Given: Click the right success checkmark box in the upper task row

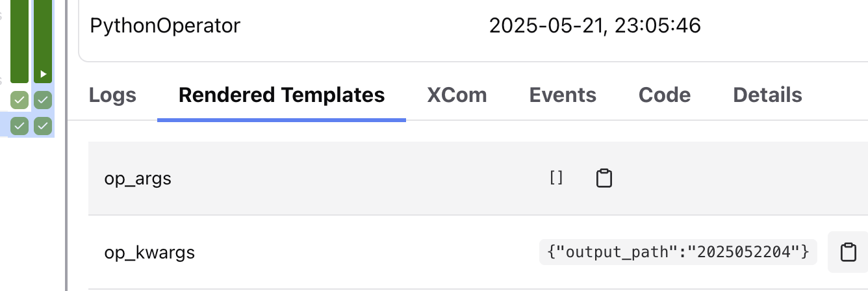Looking at the screenshot, I should [43, 100].
